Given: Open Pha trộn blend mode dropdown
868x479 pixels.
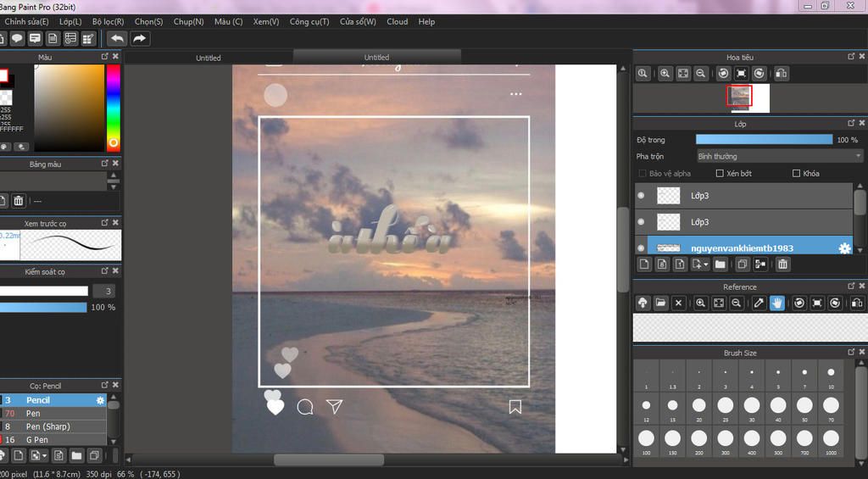Looking at the screenshot, I should (x=780, y=156).
